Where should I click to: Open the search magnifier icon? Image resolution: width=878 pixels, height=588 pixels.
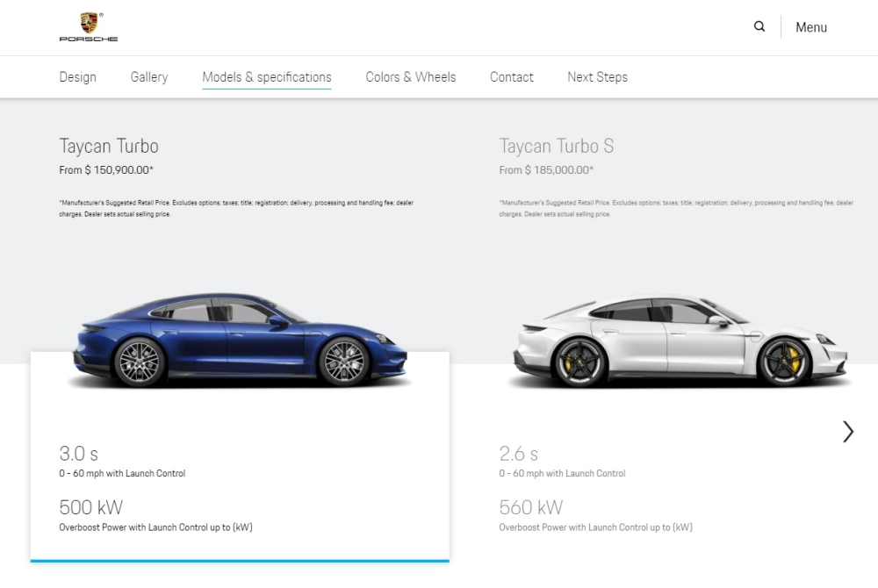coord(759,26)
